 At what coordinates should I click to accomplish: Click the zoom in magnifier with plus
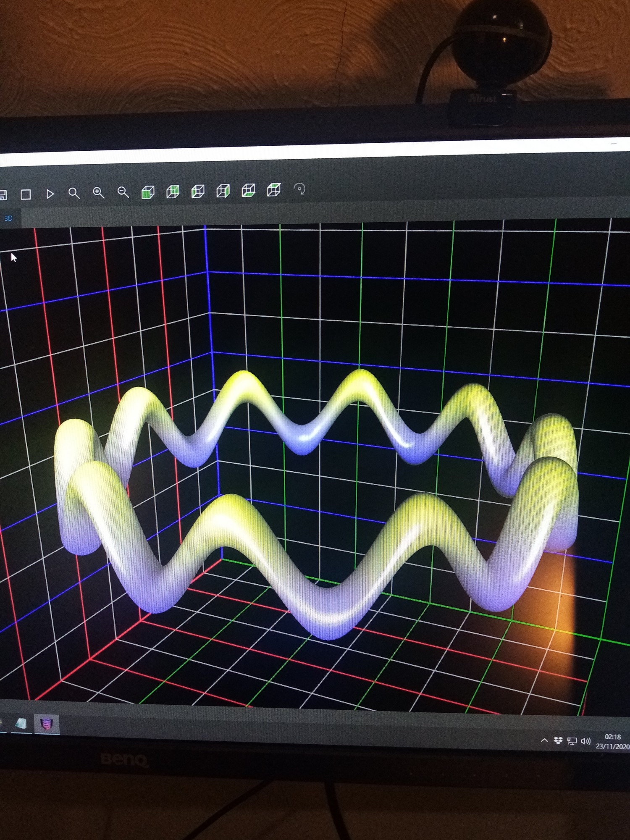coord(99,193)
